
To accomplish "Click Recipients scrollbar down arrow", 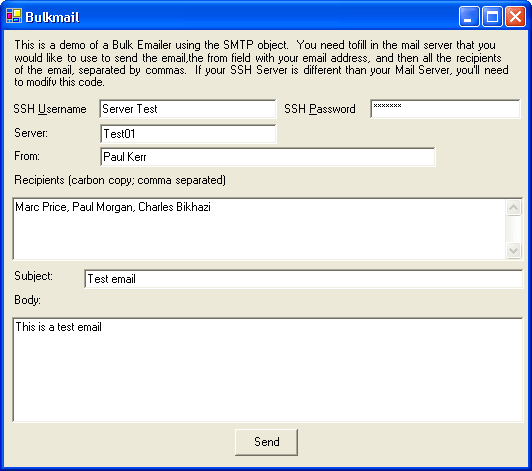I will tap(513, 251).
